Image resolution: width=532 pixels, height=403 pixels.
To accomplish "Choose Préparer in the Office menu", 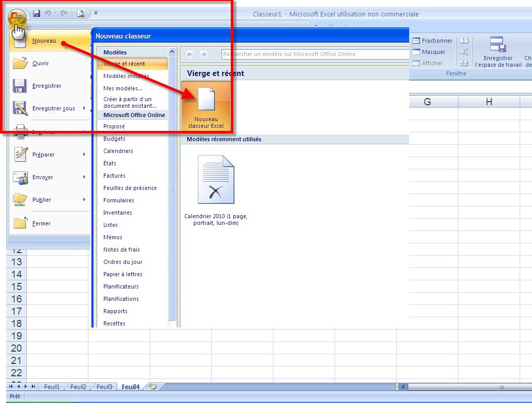I will (49, 155).
